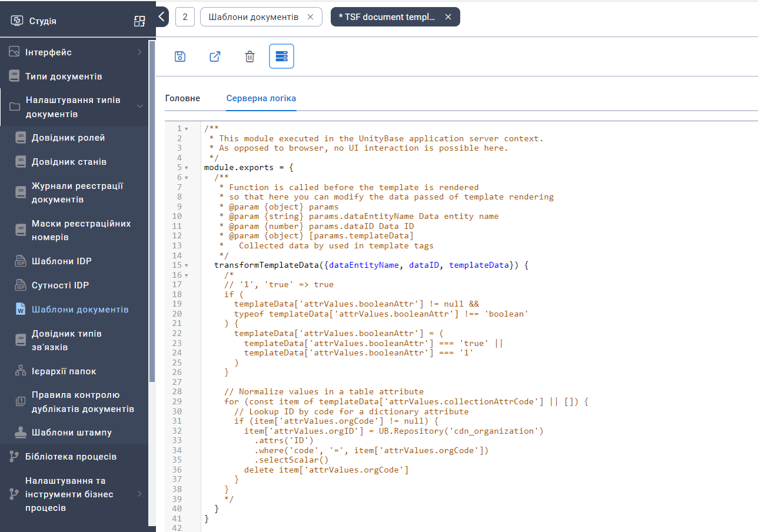
Task: Open Довідник станів item
Action: pos(69,162)
